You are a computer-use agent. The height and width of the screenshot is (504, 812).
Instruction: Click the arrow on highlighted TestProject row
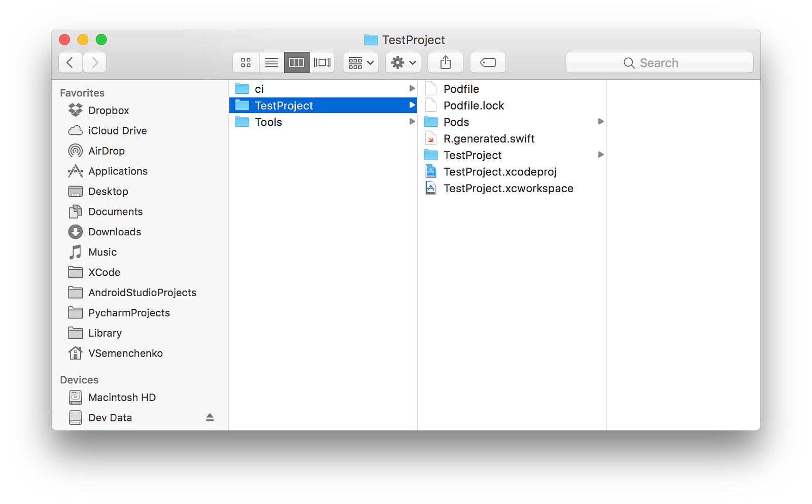click(x=412, y=105)
